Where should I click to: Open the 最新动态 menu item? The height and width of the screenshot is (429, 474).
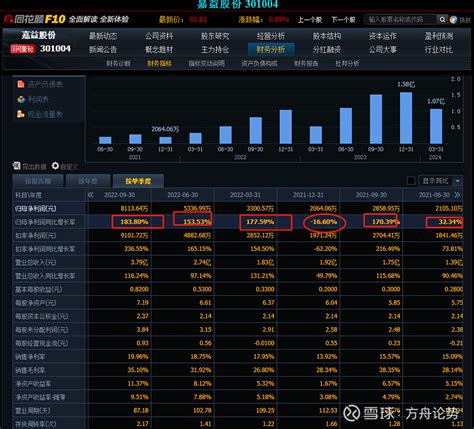coord(103,36)
